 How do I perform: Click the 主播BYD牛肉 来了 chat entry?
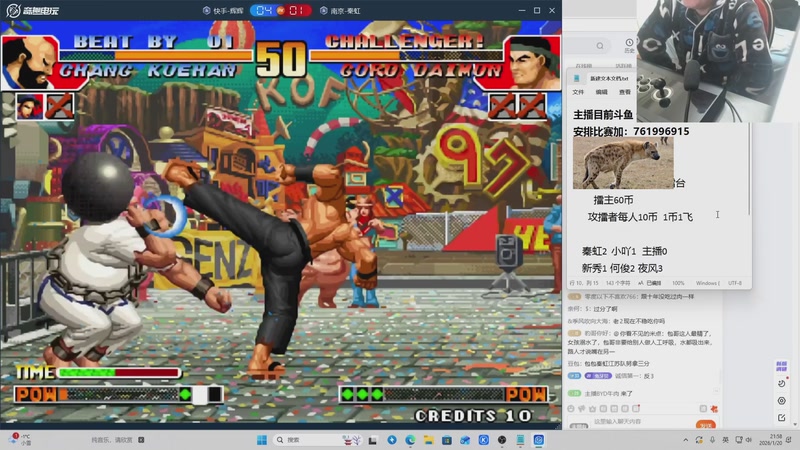601,393
